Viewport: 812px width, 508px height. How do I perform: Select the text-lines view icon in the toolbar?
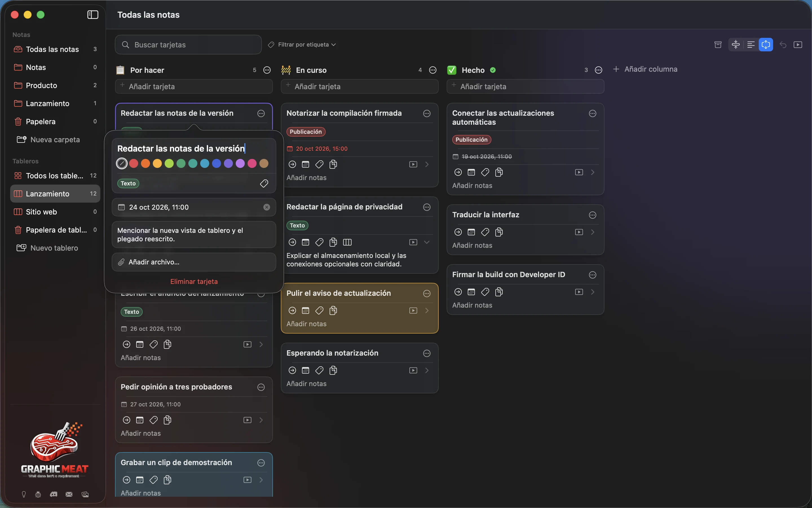751,45
